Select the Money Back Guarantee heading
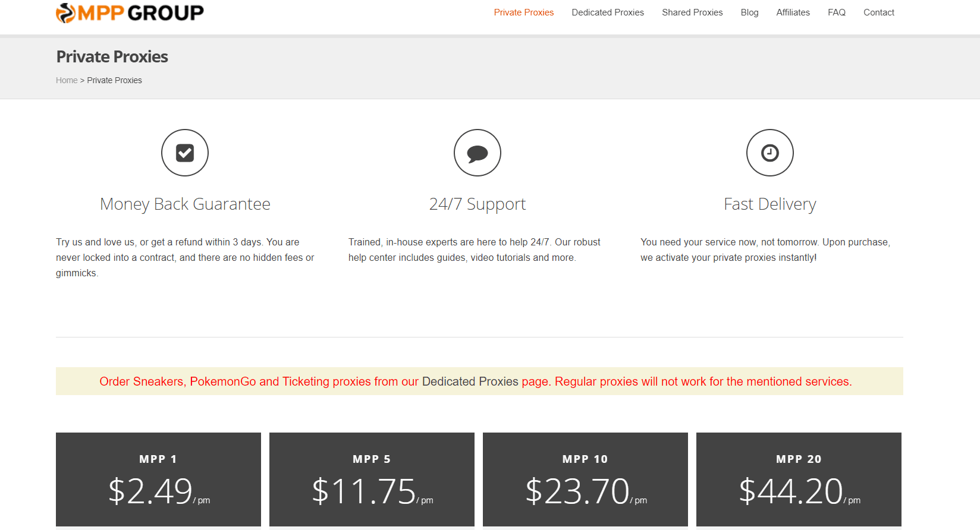Screen dimensions: 980x530 coord(185,204)
